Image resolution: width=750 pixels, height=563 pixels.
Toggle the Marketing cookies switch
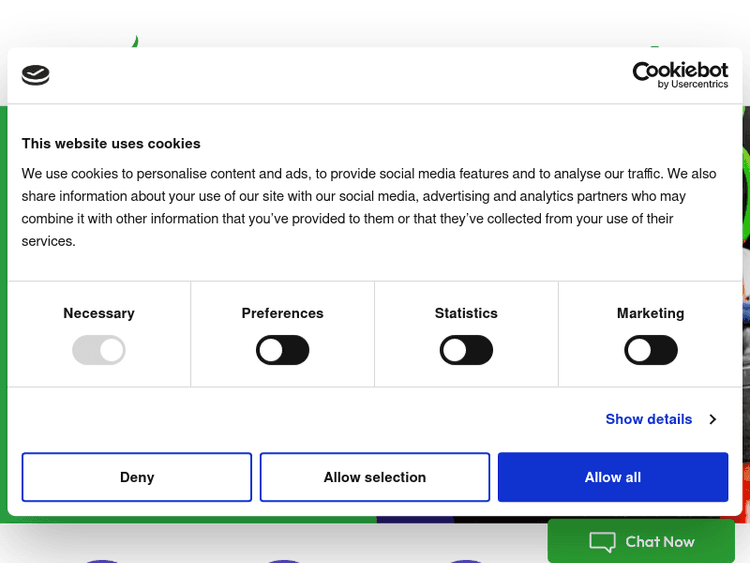click(650, 350)
